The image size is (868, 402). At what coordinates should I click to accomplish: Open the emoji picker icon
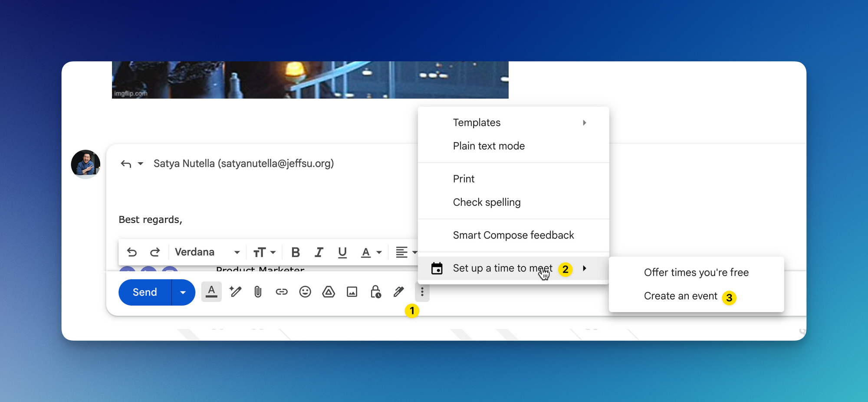305,292
